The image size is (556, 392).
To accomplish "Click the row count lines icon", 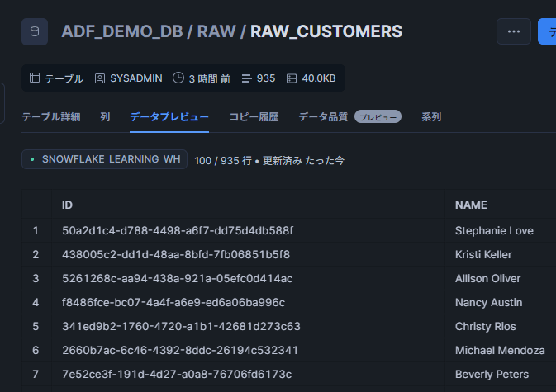I will click(x=246, y=78).
